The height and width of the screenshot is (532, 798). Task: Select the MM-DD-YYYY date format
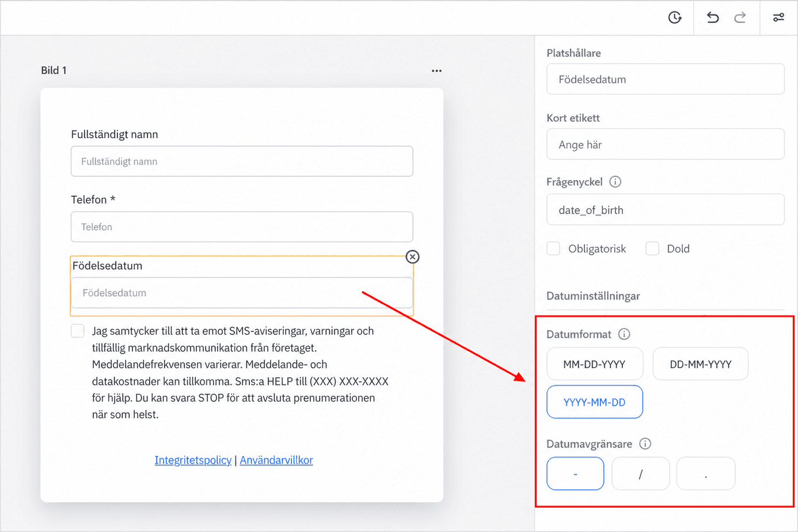coord(595,364)
